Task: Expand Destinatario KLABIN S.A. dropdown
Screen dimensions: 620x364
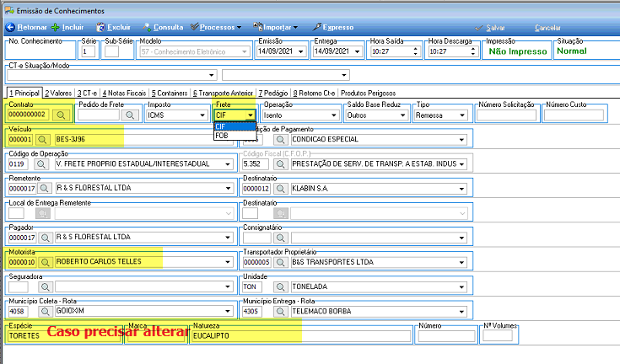Action: [x=461, y=189]
